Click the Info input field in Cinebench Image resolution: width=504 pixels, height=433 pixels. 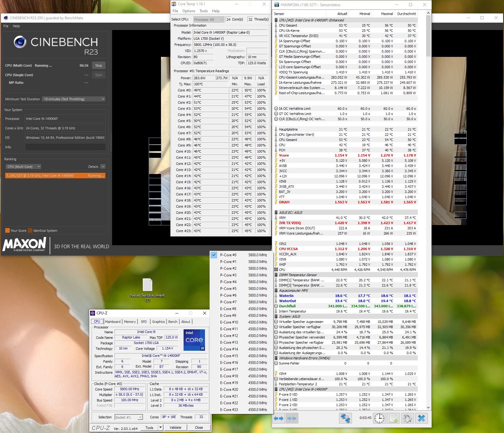65,147
